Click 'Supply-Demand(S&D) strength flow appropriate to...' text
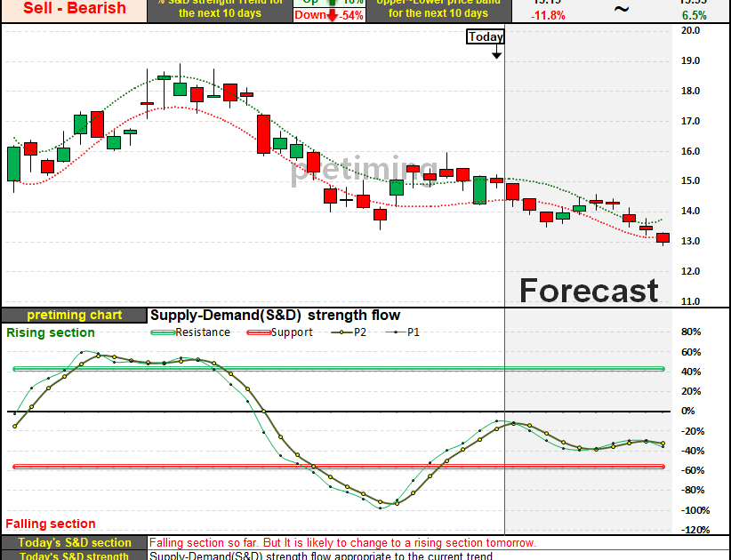This screenshot has width=731, height=560. point(321,556)
